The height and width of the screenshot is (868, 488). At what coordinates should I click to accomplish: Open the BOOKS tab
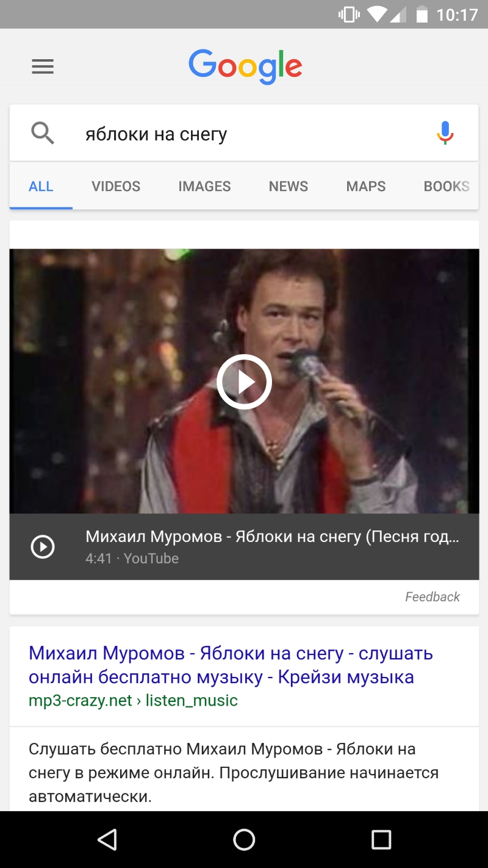447,186
